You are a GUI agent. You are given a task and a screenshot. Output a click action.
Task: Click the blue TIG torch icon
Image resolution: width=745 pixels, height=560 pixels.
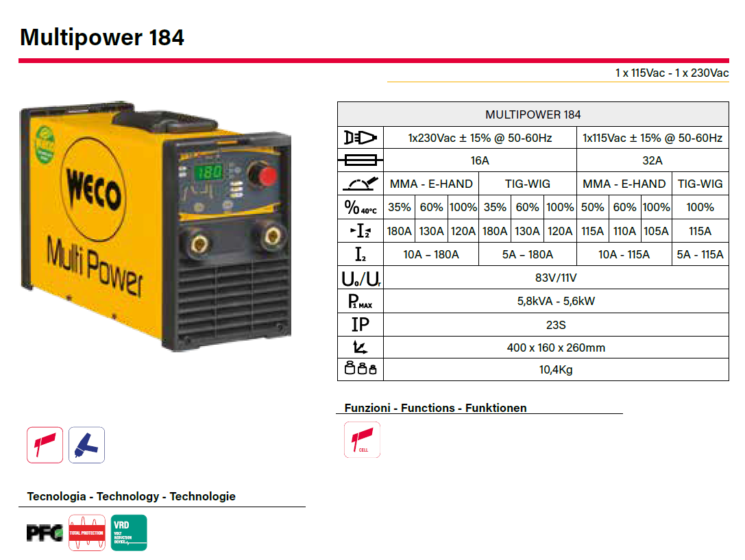pyautogui.click(x=87, y=445)
